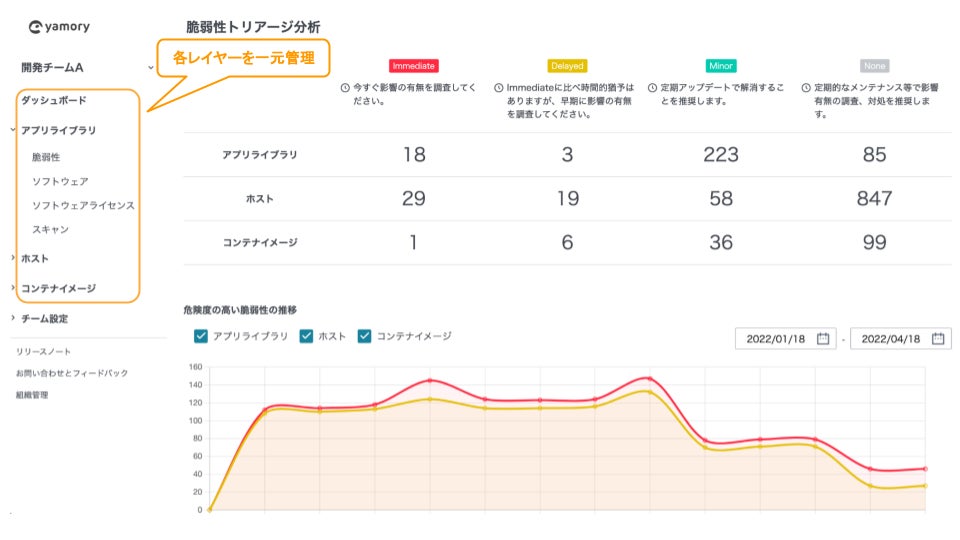The width and height of the screenshot is (960, 540).
Task: Click the clock icon under Immediate
Action: pyautogui.click(x=345, y=88)
